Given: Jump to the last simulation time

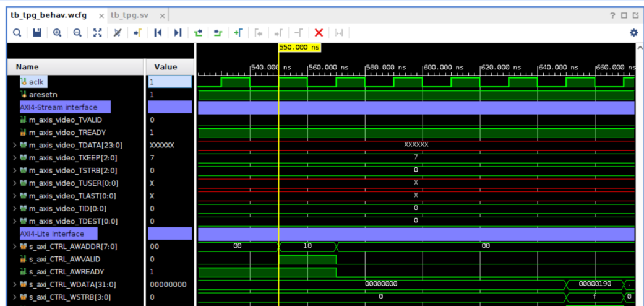Looking at the screenshot, I should pos(178,33).
